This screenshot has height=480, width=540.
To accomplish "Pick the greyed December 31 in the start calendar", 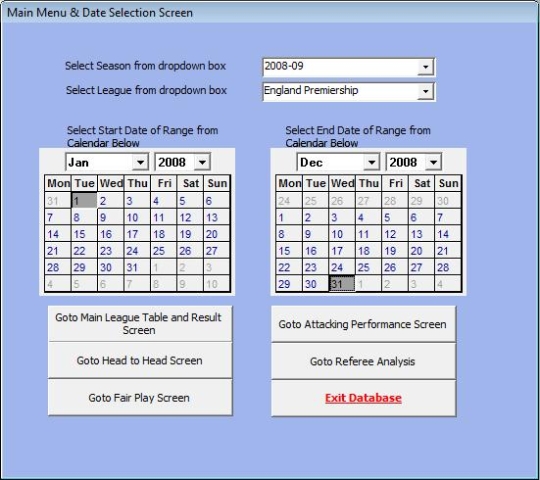I will tap(58, 200).
